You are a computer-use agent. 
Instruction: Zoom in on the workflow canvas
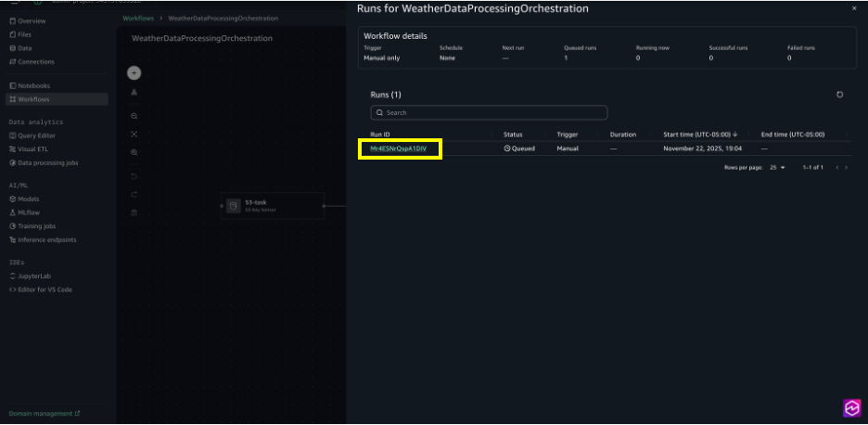(x=134, y=152)
